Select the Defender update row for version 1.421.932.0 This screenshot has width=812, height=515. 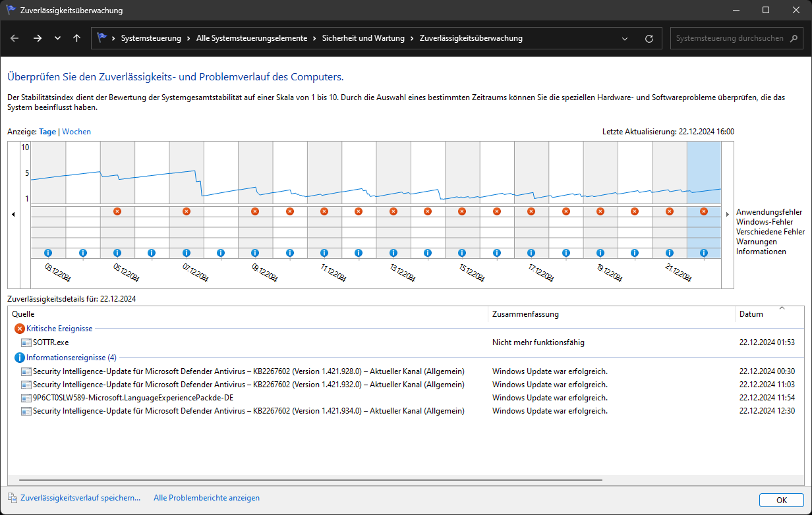[x=405, y=384]
